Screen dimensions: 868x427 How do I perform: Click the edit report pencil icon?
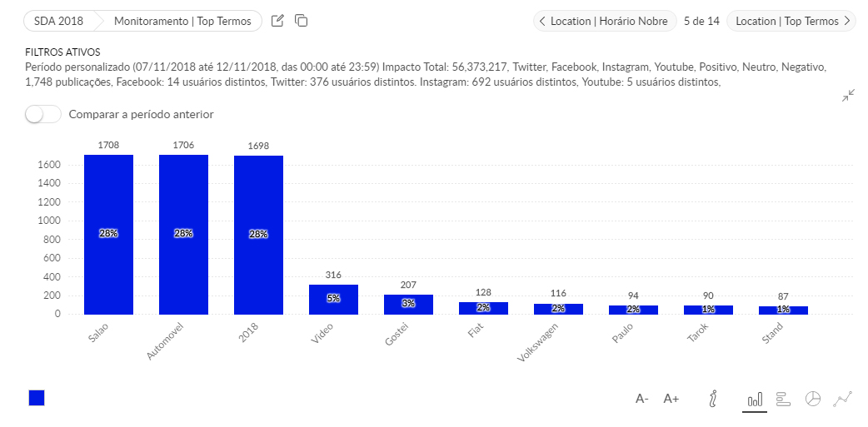tap(278, 21)
